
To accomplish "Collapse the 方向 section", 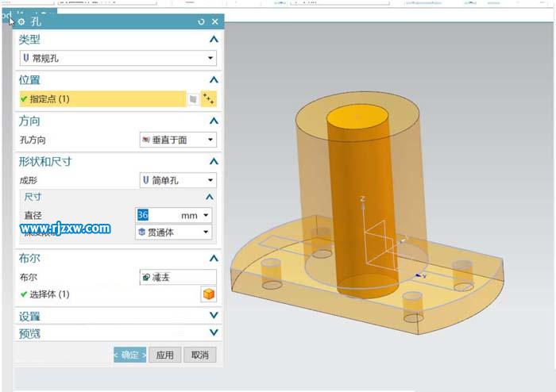I will [x=214, y=121].
